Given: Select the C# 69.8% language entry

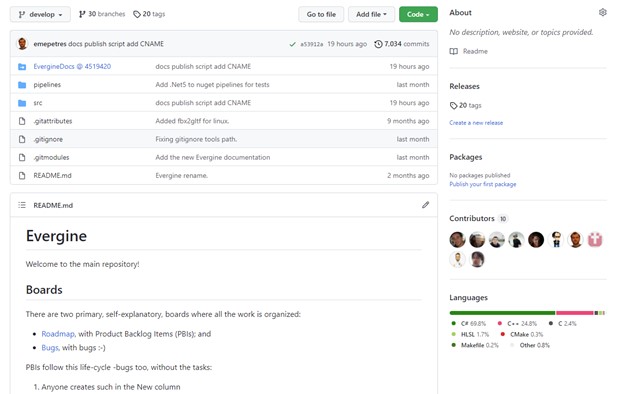Looking at the screenshot, I should tap(468, 324).
